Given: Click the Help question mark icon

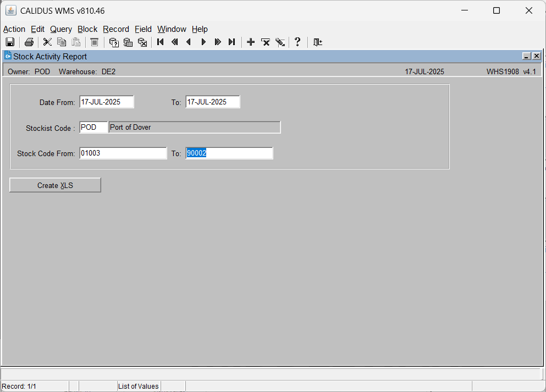Looking at the screenshot, I should 297,42.
